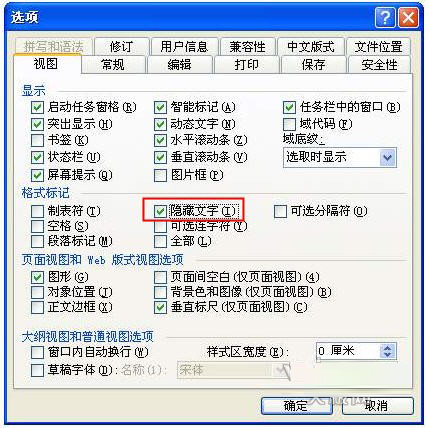Close the 选项 dialog window
The image size is (428, 428).
pos(409,18)
